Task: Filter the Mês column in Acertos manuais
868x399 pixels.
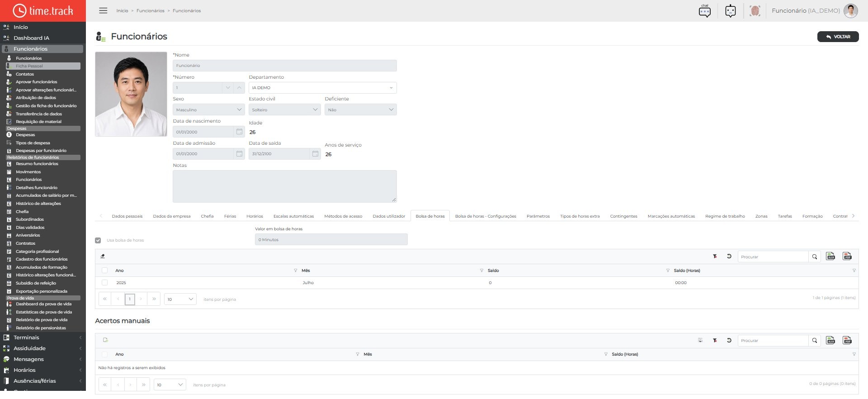Action: click(606, 354)
